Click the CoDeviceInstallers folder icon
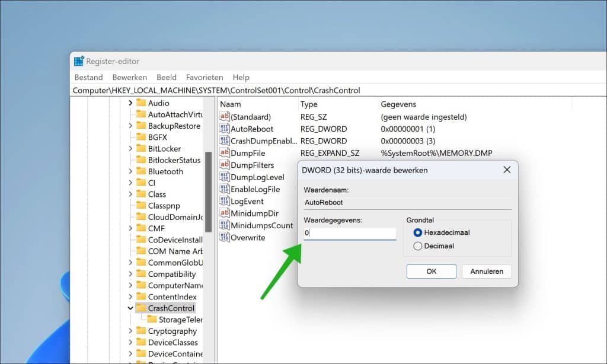Image resolution: width=607 pixels, height=364 pixels. 141,240
